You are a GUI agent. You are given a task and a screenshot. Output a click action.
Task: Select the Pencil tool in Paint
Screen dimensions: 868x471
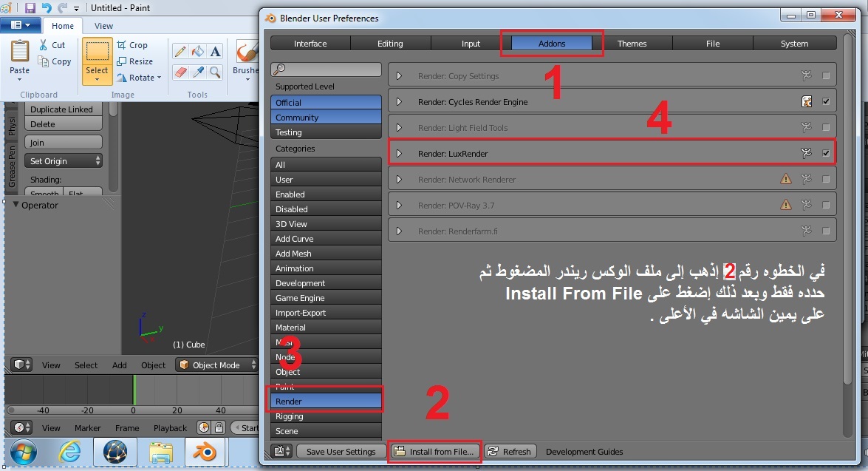180,52
